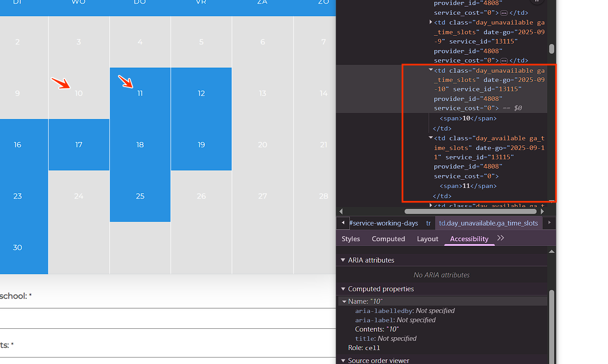The image size is (608, 364).
Task: Collapse the Computed properties section
Action: pos(343,289)
